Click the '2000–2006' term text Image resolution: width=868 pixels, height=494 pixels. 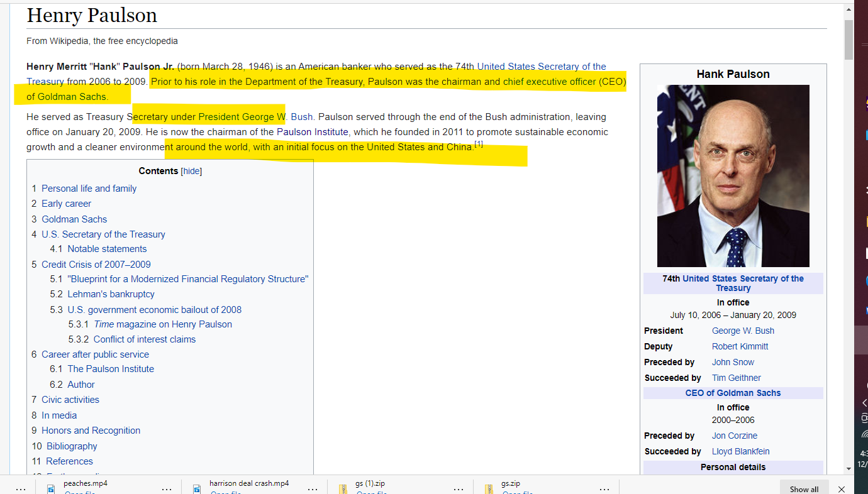733,420
